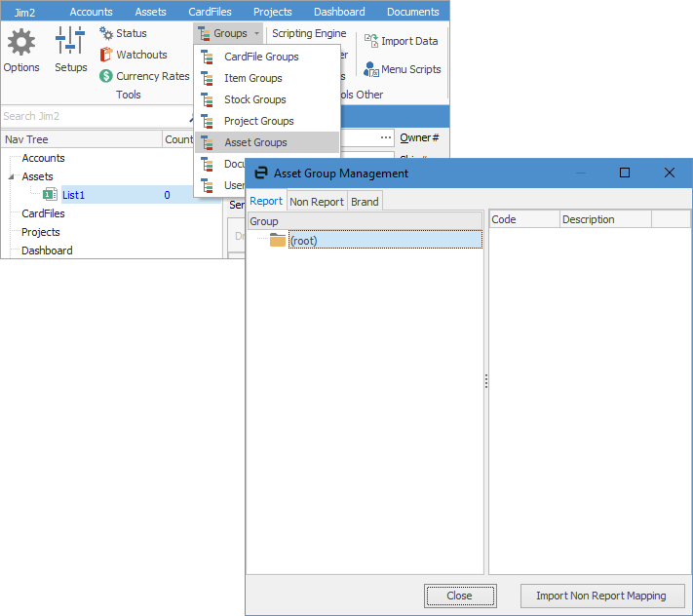Open the Options gear icon
This screenshot has width=693, height=616.
pyautogui.click(x=21, y=43)
